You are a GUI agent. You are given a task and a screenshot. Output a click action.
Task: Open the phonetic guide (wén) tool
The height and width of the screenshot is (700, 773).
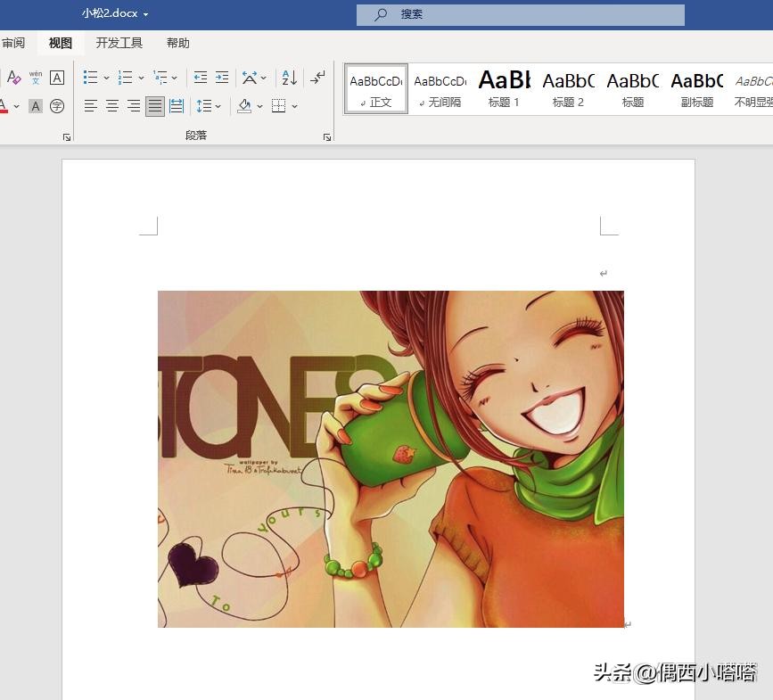click(x=36, y=78)
